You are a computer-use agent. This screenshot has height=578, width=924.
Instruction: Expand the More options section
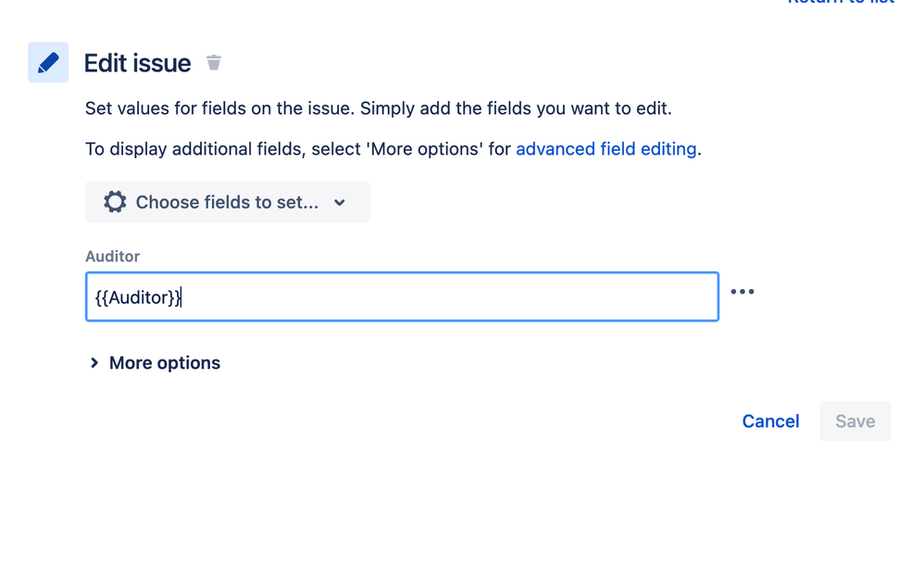[155, 363]
